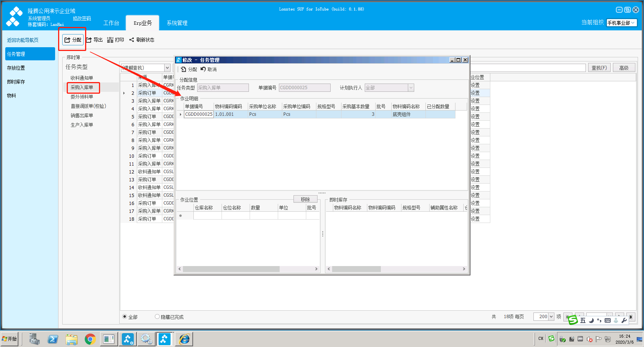Click the VMware tools tray icon

[x=580, y=339]
